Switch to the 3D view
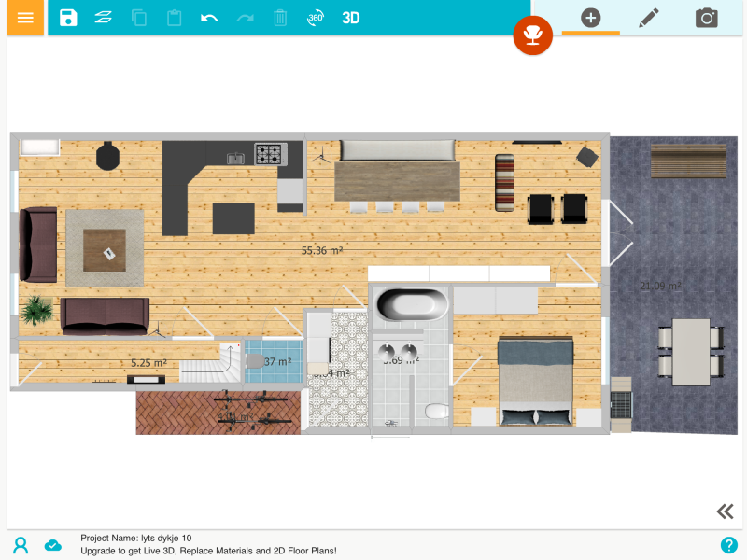747x560 pixels. (x=351, y=18)
